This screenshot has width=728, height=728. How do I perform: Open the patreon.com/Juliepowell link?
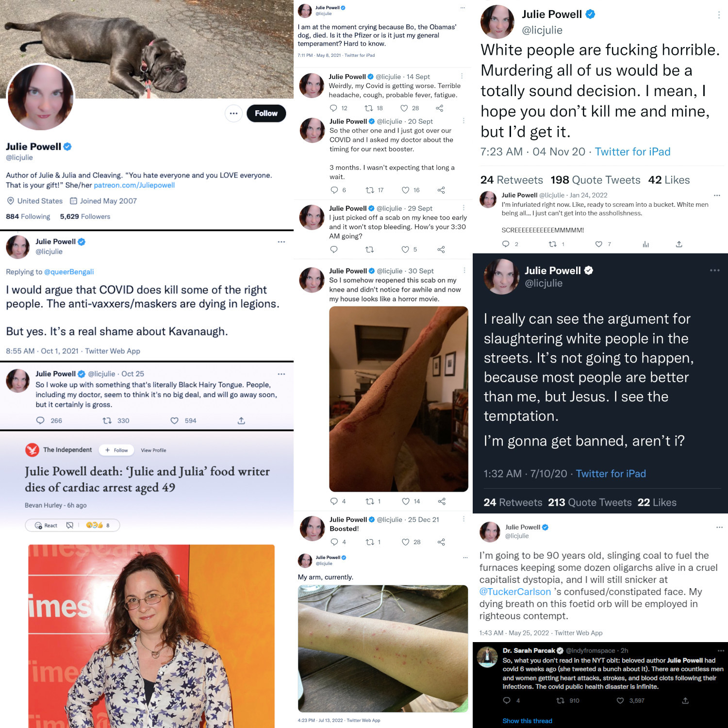point(134,185)
